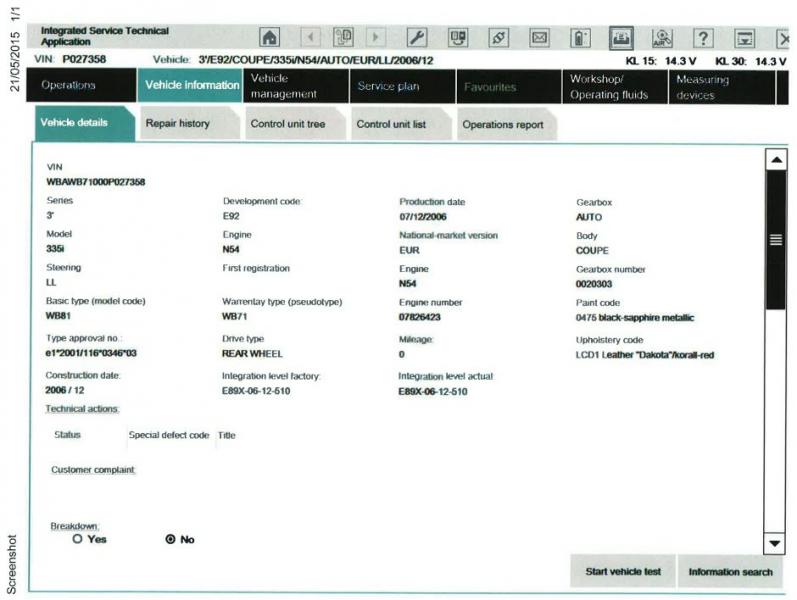
Task: Click the model value 335i
Action: 55,249
